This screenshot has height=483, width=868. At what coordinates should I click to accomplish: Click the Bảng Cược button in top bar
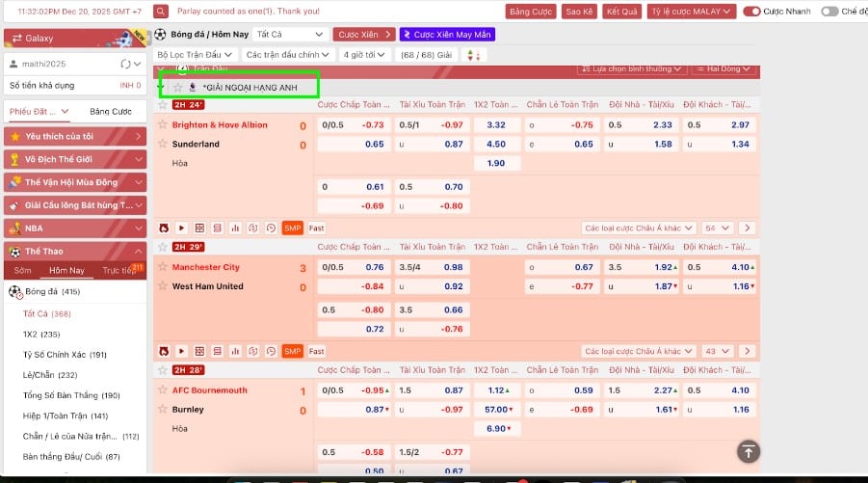530,11
